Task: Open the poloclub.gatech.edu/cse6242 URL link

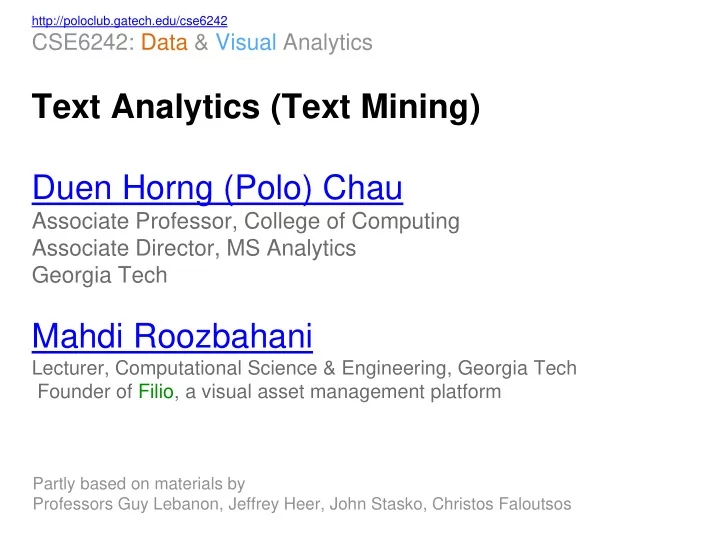Action: pyautogui.click(x=129, y=21)
